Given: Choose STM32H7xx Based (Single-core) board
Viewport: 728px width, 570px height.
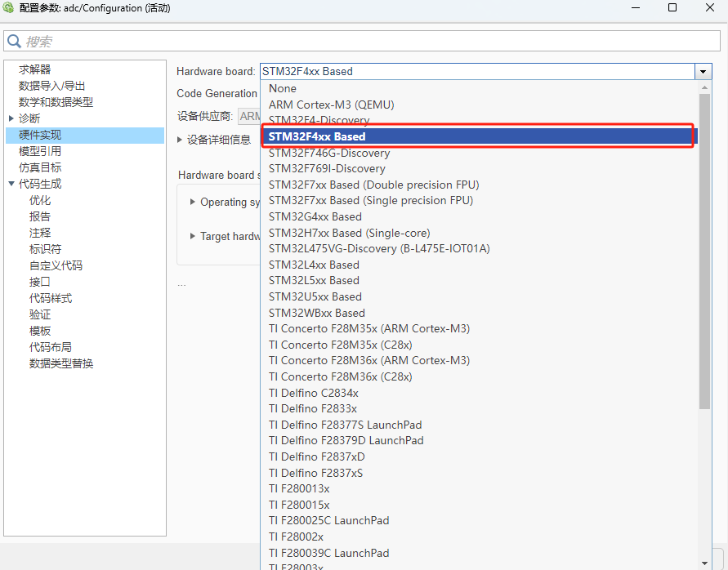Looking at the screenshot, I should [x=350, y=233].
